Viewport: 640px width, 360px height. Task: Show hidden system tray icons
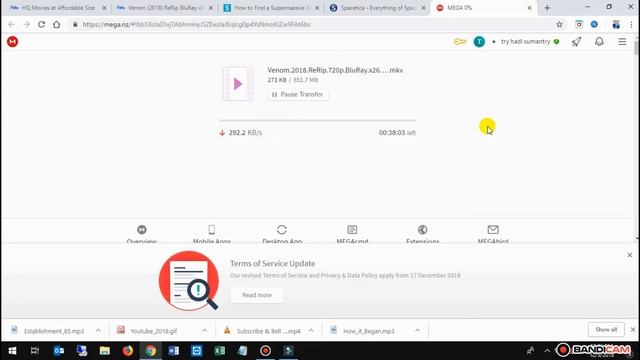point(547,351)
